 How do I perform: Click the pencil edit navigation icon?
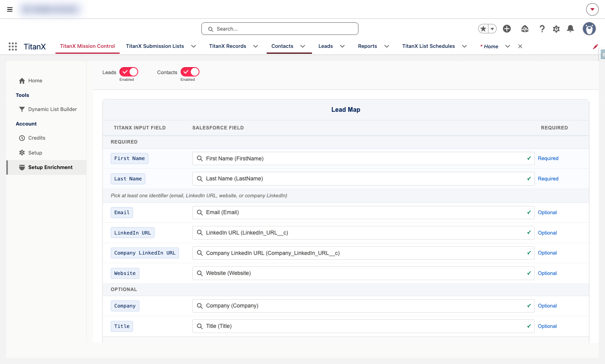click(596, 46)
